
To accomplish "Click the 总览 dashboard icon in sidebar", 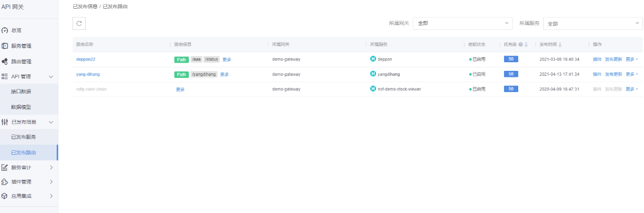I will click(5, 30).
